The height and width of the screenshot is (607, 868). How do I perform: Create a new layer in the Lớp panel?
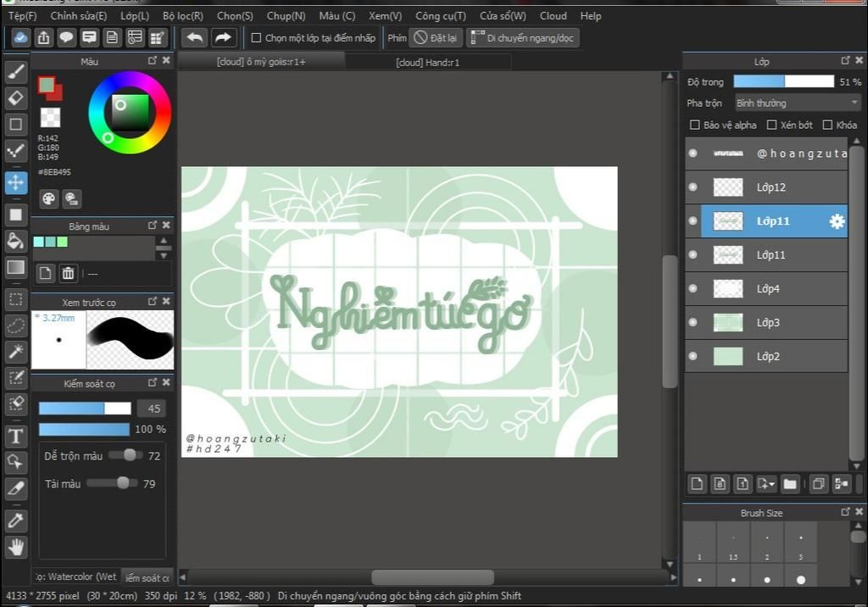point(697,483)
